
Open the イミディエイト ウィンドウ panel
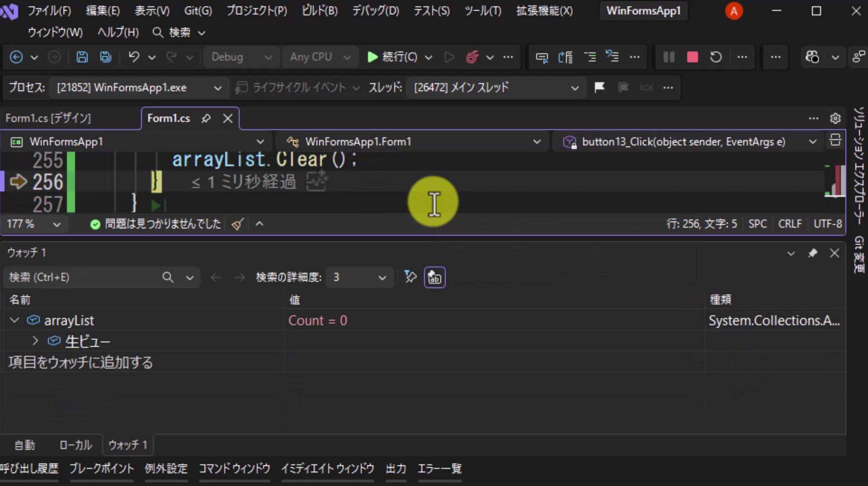click(x=328, y=469)
